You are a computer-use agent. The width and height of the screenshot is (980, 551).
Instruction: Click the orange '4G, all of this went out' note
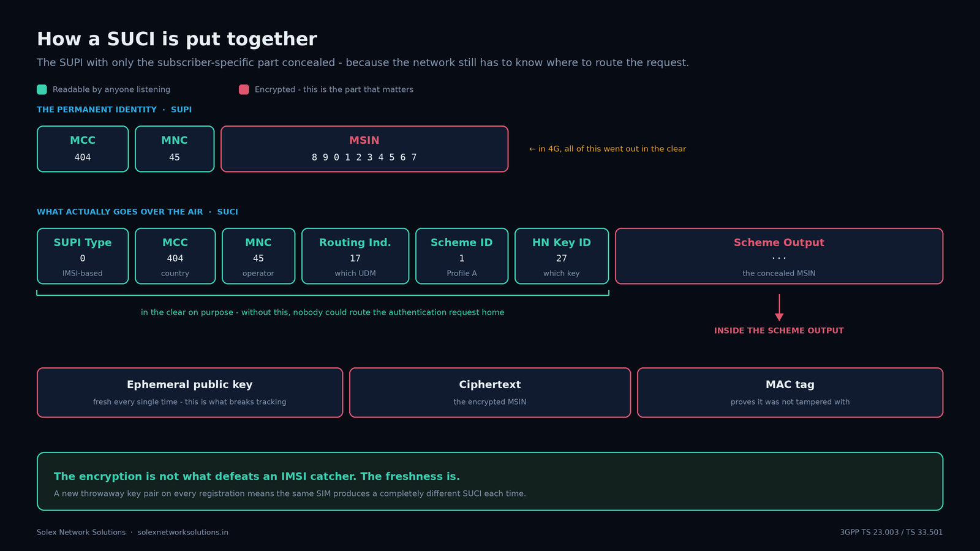608,149
